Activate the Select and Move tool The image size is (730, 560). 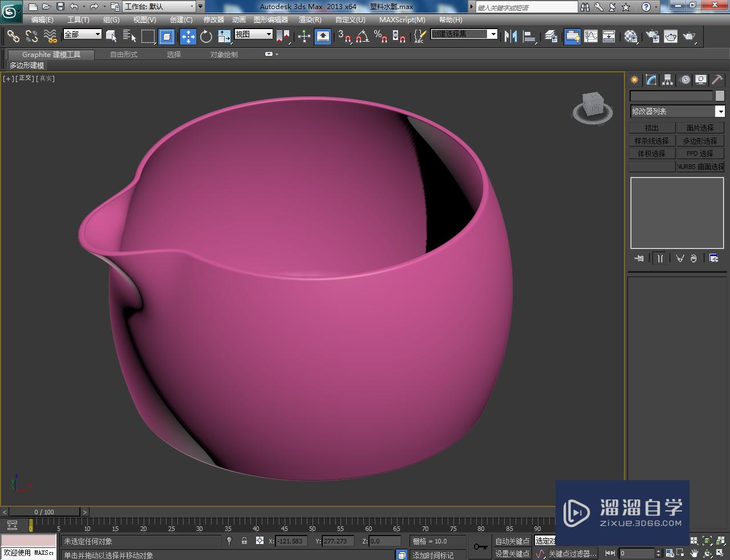point(188,36)
